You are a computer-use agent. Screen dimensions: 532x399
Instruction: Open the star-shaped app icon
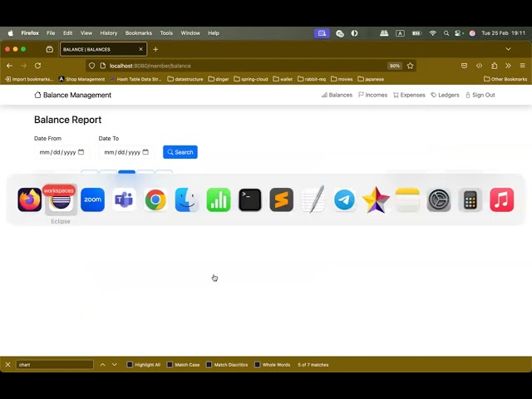click(x=376, y=199)
